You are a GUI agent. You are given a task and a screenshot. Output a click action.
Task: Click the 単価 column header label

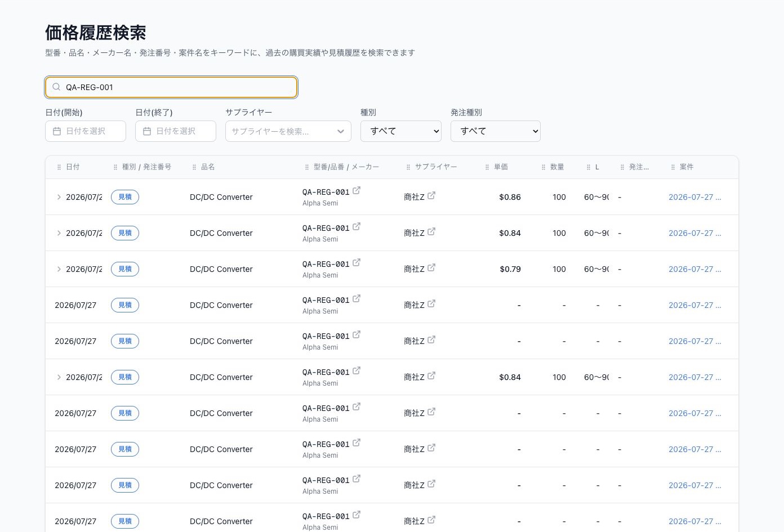501,167
